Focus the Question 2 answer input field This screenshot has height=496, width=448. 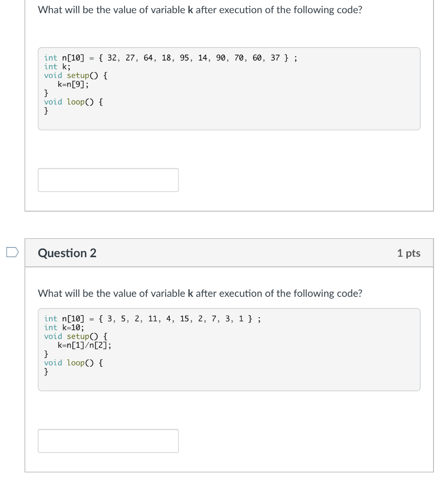108,441
